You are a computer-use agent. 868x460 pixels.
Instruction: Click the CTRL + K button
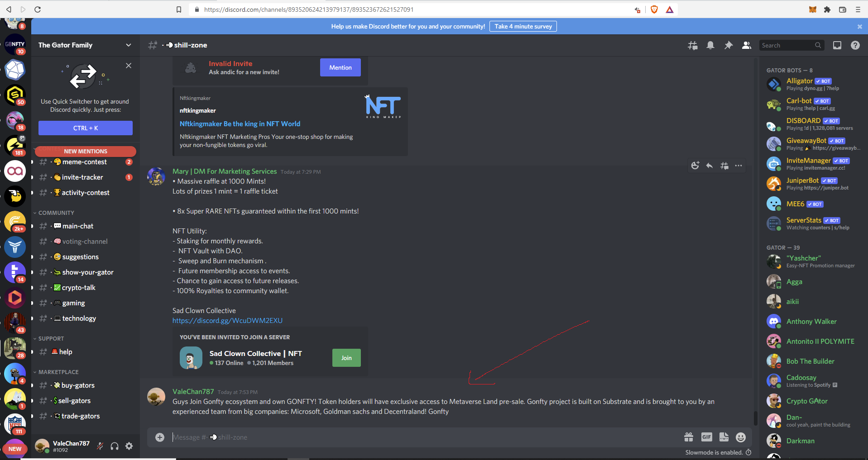point(86,128)
